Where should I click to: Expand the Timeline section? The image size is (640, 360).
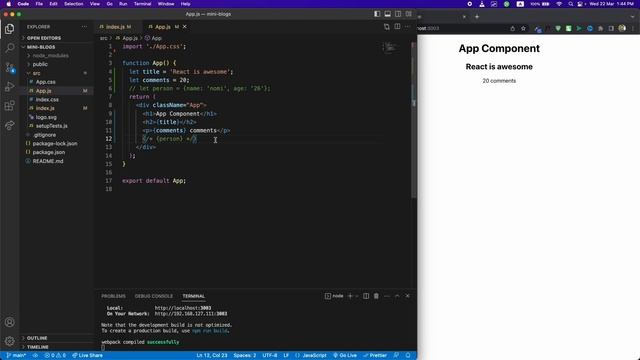(x=38, y=347)
